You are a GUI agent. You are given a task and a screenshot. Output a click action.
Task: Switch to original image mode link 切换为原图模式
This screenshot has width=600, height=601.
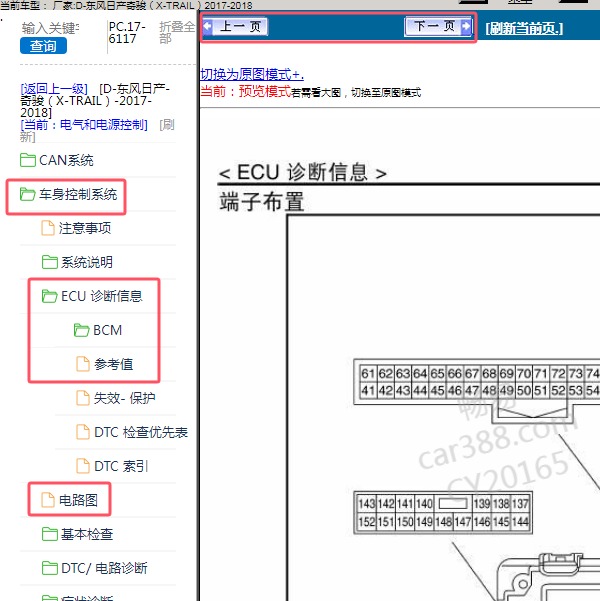pyautogui.click(x=252, y=74)
